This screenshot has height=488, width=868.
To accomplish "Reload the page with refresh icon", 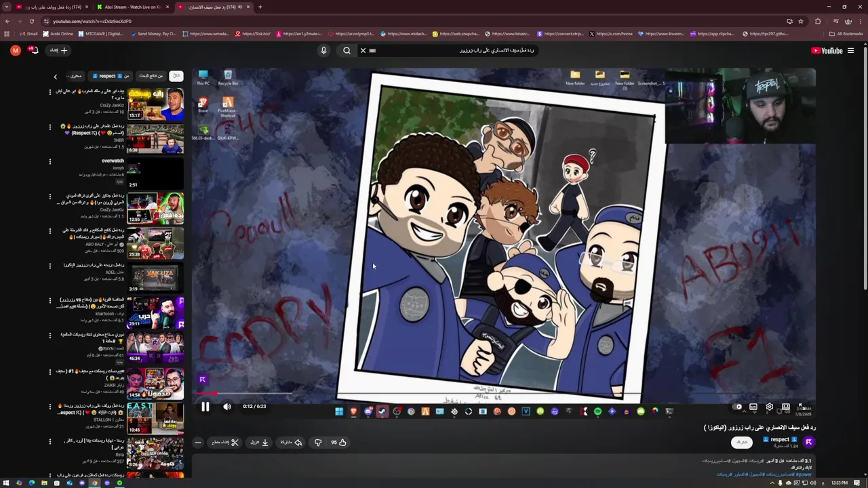I will pos(31,21).
